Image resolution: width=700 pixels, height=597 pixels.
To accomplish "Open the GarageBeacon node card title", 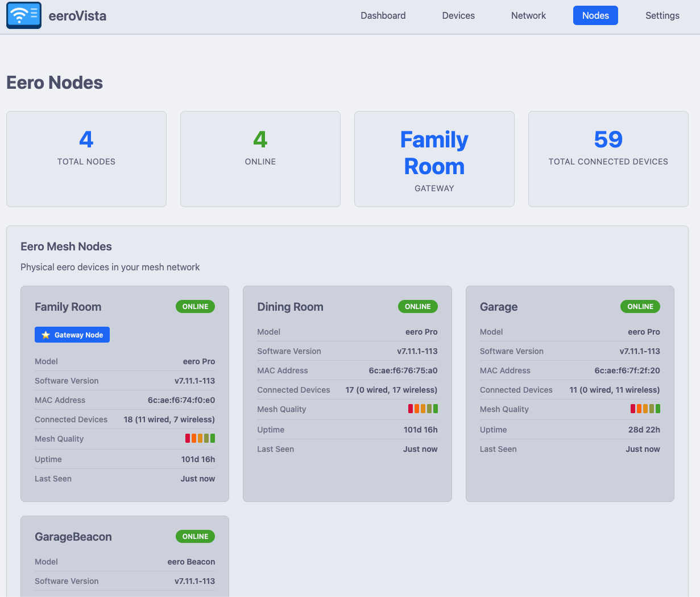I will [73, 537].
